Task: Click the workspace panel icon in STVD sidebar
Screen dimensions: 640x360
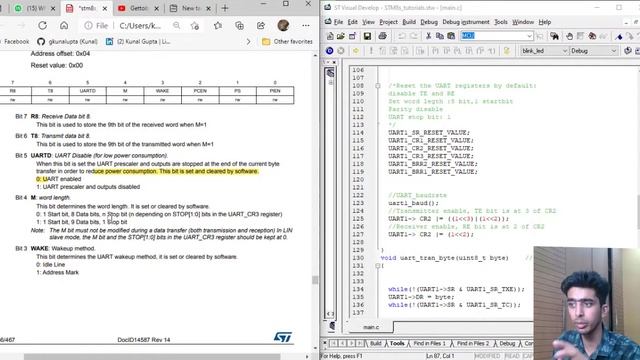Action: (330, 73)
